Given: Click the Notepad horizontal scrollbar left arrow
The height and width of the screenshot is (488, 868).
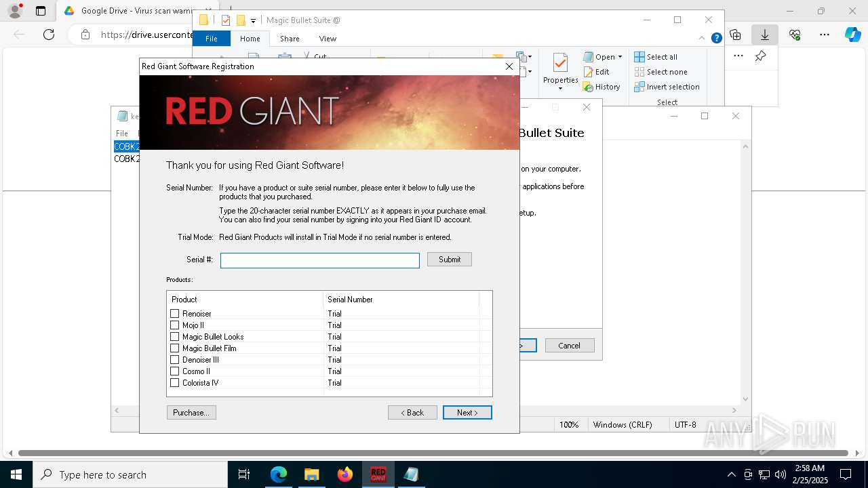Looking at the screenshot, I should click(x=117, y=411).
